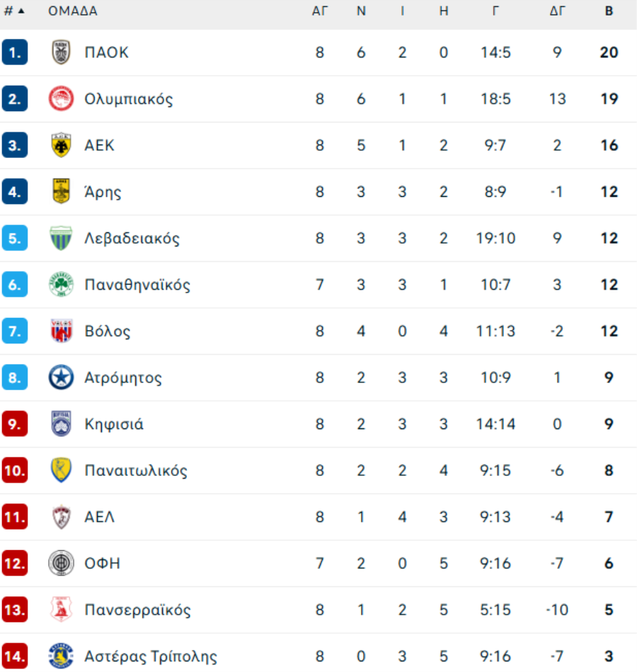Viewport: 637px width, 672px height.
Task: Sort by goal difference ΔΓ header
Action: click(x=557, y=11)
